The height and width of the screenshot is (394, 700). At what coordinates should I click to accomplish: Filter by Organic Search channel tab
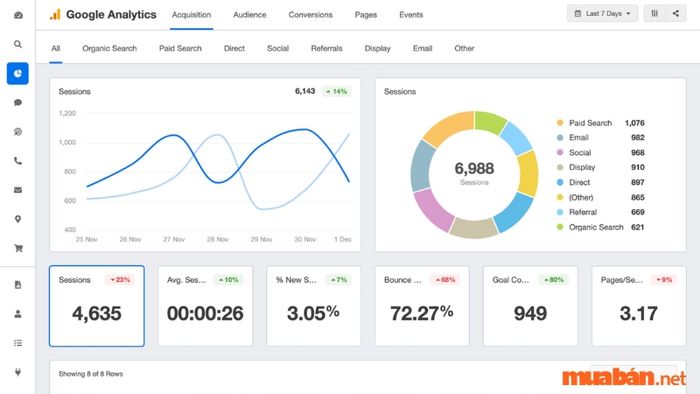pos(109,48)
